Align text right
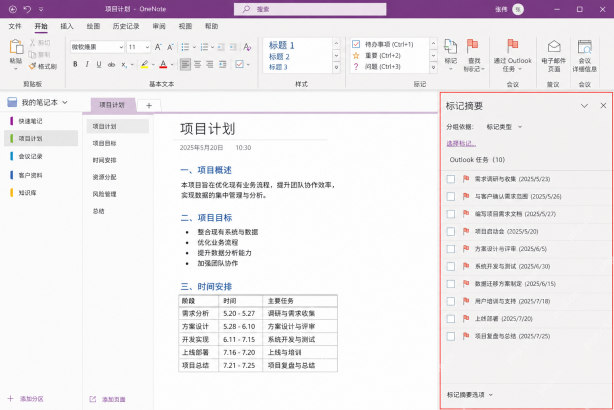This screenshot has width=614, height=410. point(210,64)
